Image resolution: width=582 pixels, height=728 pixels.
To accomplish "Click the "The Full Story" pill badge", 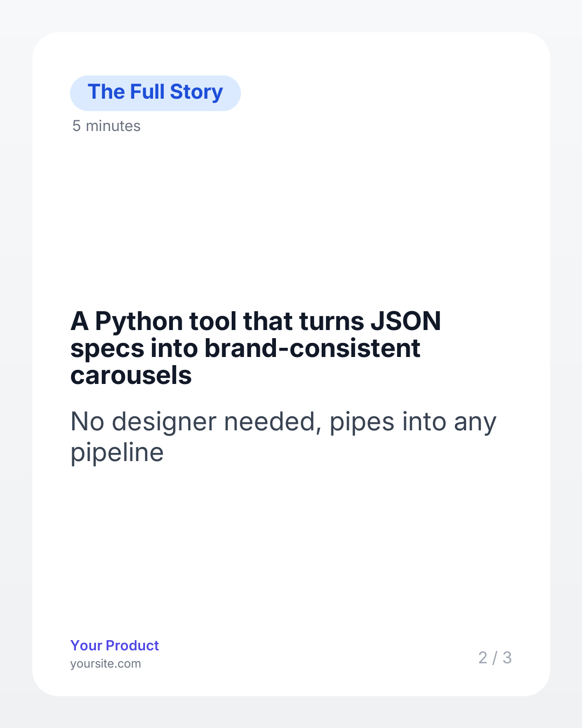I will point(155,93).
